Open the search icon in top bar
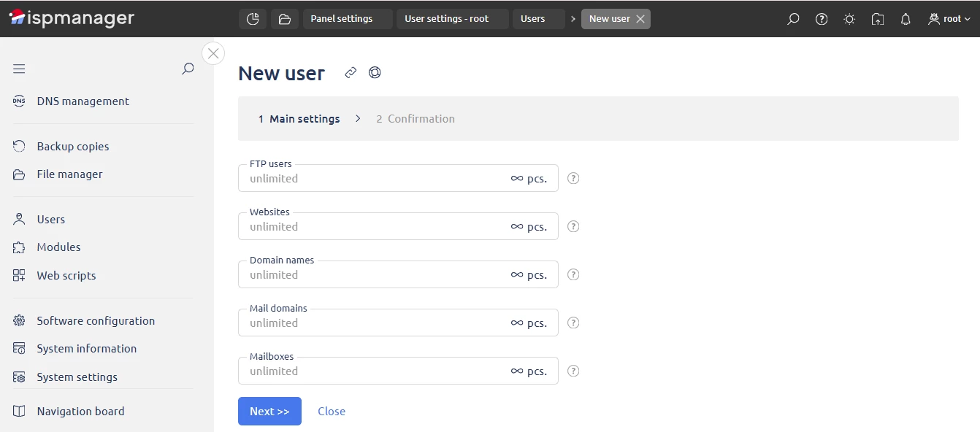The image size is (980, 432). pos(793,19)
